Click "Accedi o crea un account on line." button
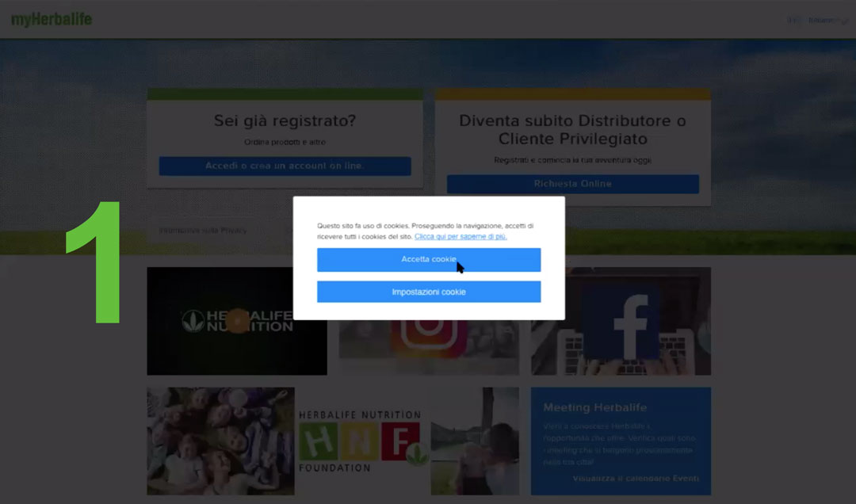This screenshot has height=504, width=856. (285, 166)
